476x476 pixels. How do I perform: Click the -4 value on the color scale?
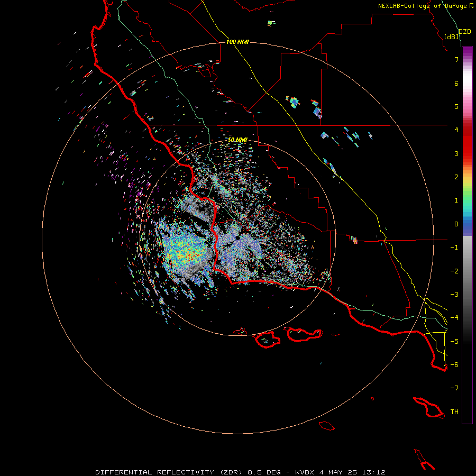(x=454, y=318)
